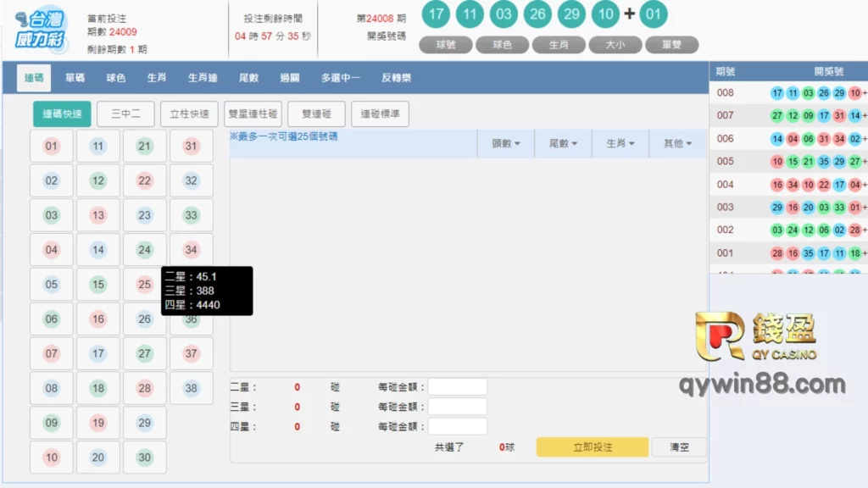Image resolution: width=868 pixels, height=488 pixels.
Task: Toggle the 大小 result view pill
Action: (615, 45)
